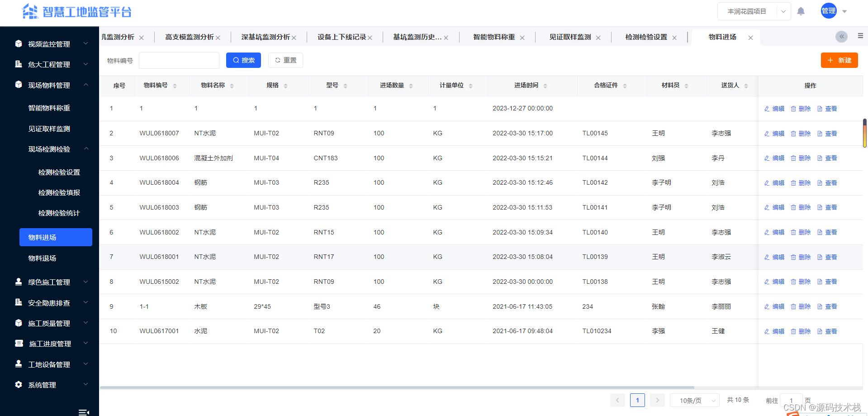The height and width of the screenshot is (416, 868).
Task: Click the horizontal table scrollbar
Action: pyautogui.click(x=397, y=387)
